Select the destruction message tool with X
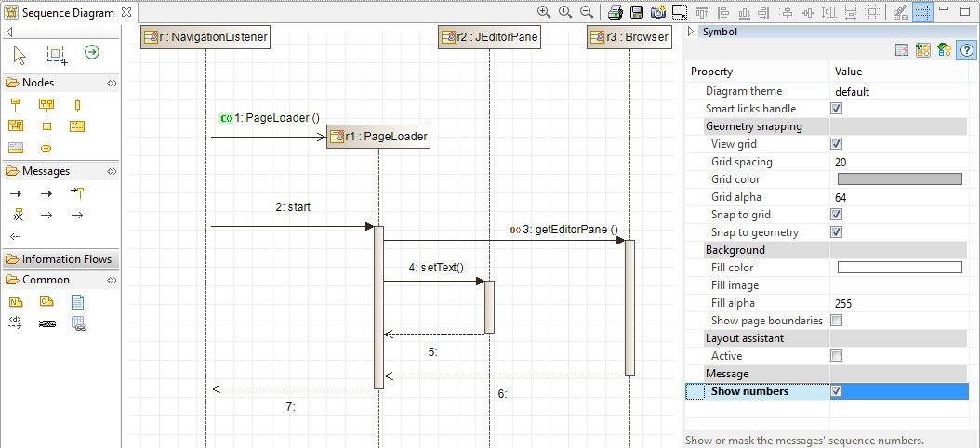The width and height of the screenshot is (980, 448). (x=16, y=215)
